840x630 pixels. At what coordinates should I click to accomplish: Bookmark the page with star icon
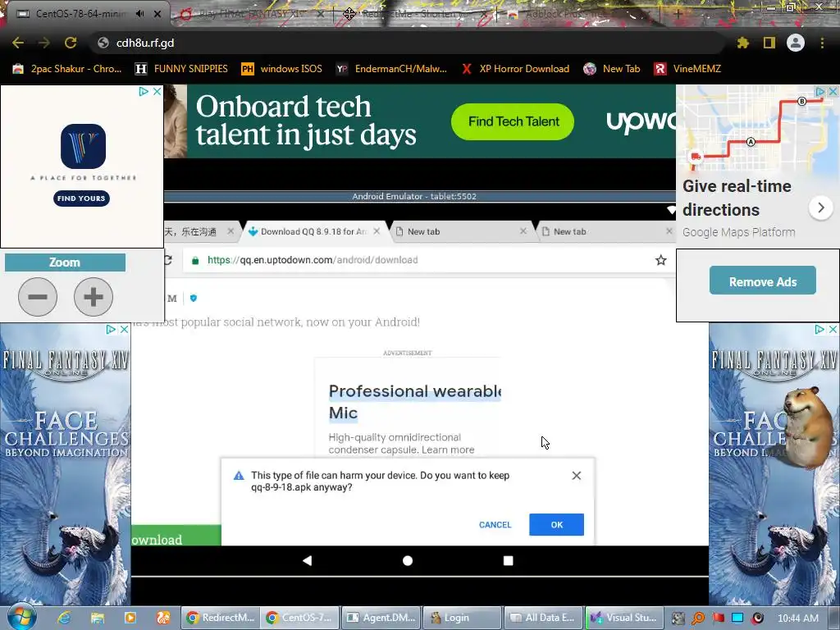point(661,260)
